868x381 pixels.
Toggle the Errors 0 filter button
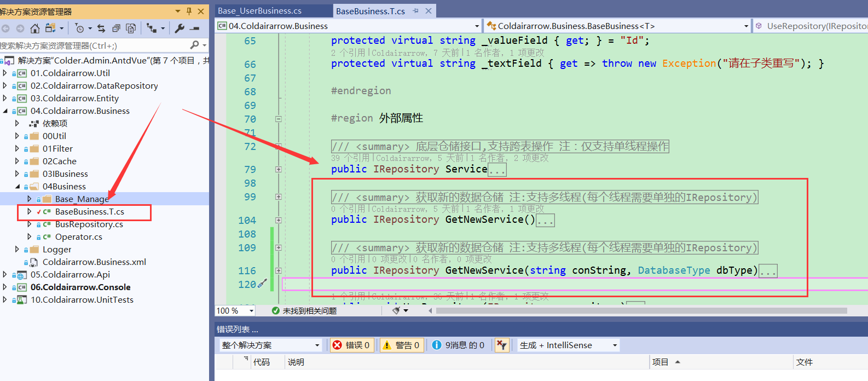click(352, 345)
